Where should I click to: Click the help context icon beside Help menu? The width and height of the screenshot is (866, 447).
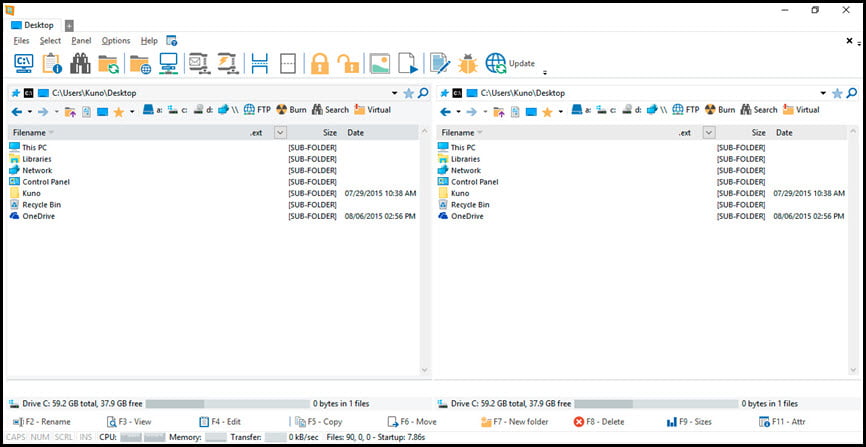[x=172, y=40]
